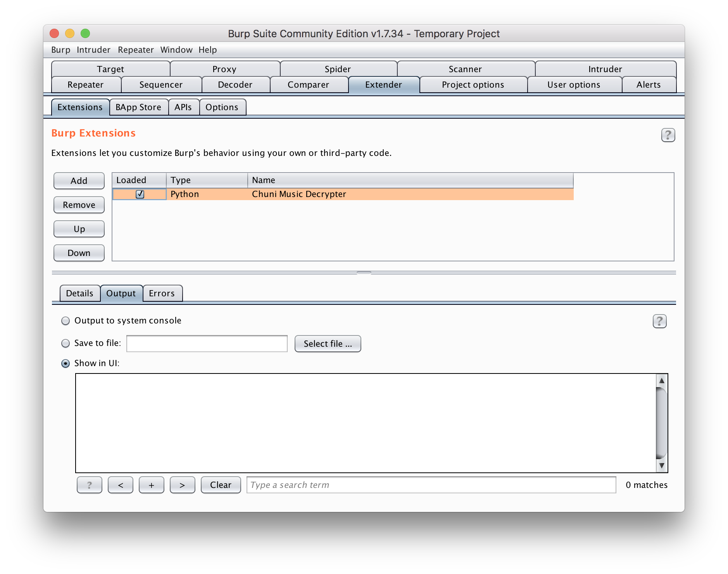Screen dimensions: 728x574
Task: Switch to the Intruder tab
Action: coord(605,69)
